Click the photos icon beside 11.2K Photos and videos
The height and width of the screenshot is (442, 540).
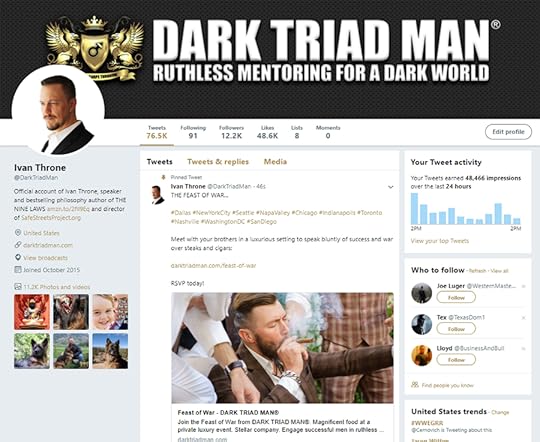point(18,287)
